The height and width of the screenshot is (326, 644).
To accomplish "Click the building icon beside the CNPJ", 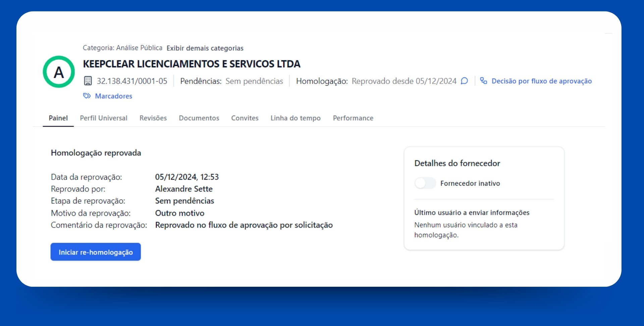I will click(x=88, y=81).
